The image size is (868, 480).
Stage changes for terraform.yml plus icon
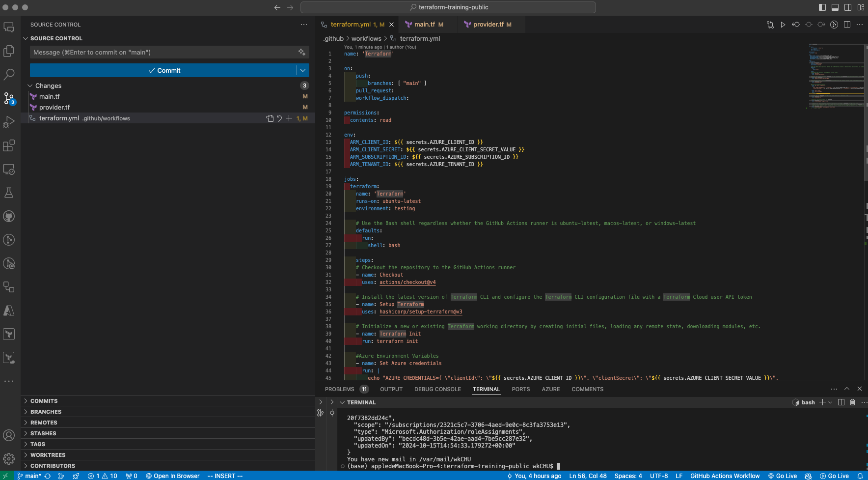click(x=289, y=118)
